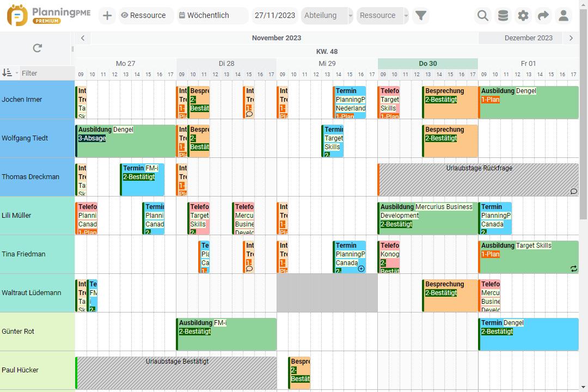Click the share/forward arrow icon

[543, 15]
